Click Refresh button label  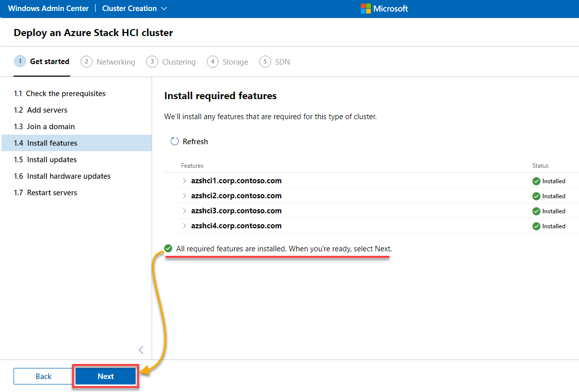(195, 142)
